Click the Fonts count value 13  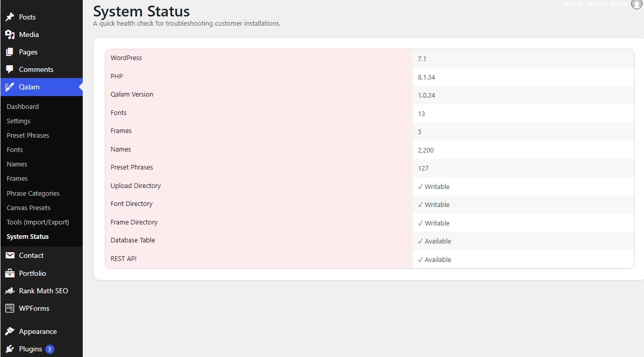point(421,114)
